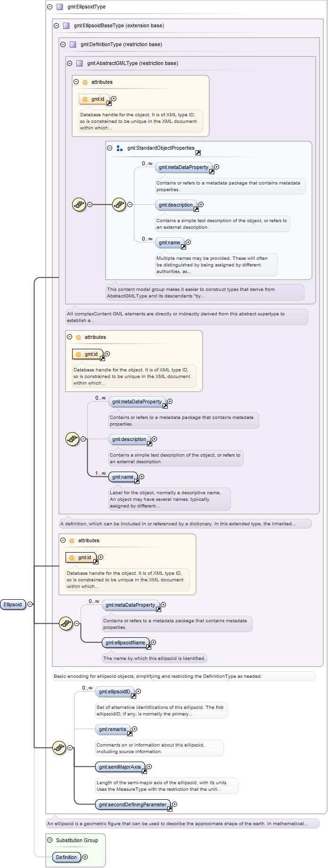Click the reference arrow on gml:secondDefiningParameter

click(170, 809)
